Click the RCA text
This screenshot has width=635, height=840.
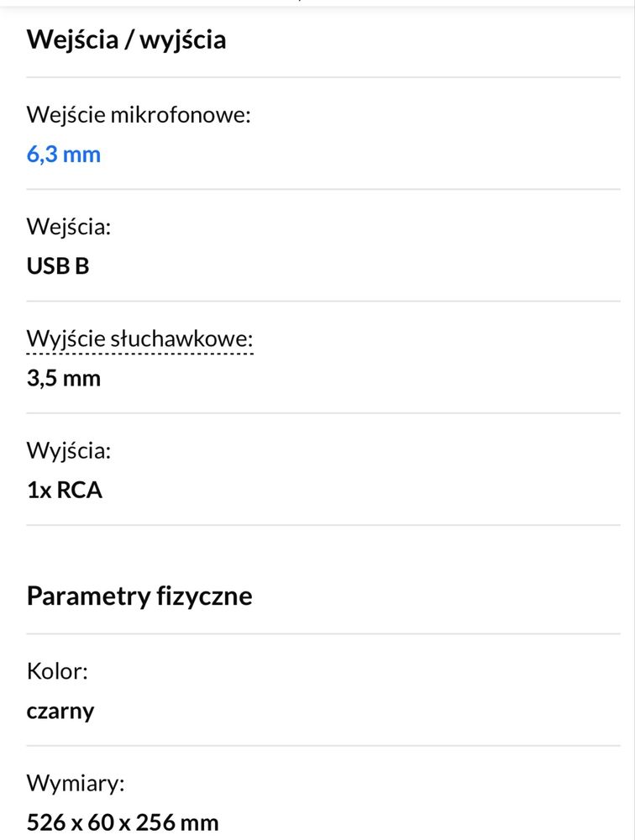coord(79,491)
